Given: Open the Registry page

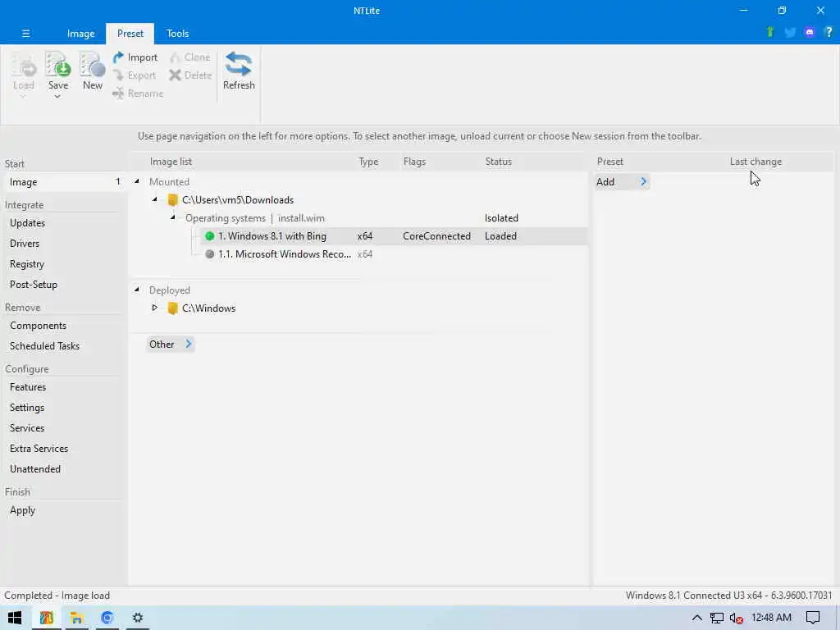Looking at the screenshot, I should click(x=27, y=264).
